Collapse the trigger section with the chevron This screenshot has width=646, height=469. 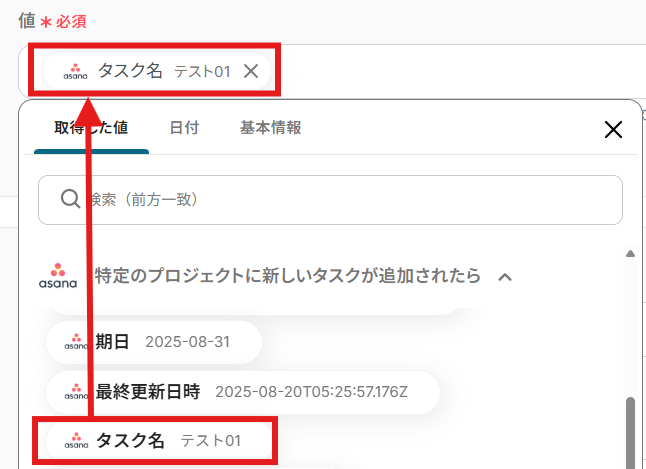tap(505, 276)
